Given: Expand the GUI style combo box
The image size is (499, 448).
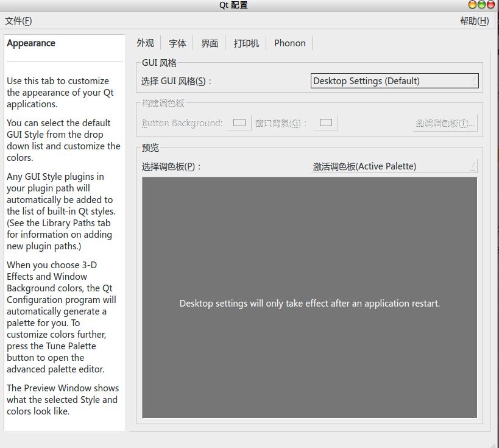Looking at the screenshot, I should 394,81.
